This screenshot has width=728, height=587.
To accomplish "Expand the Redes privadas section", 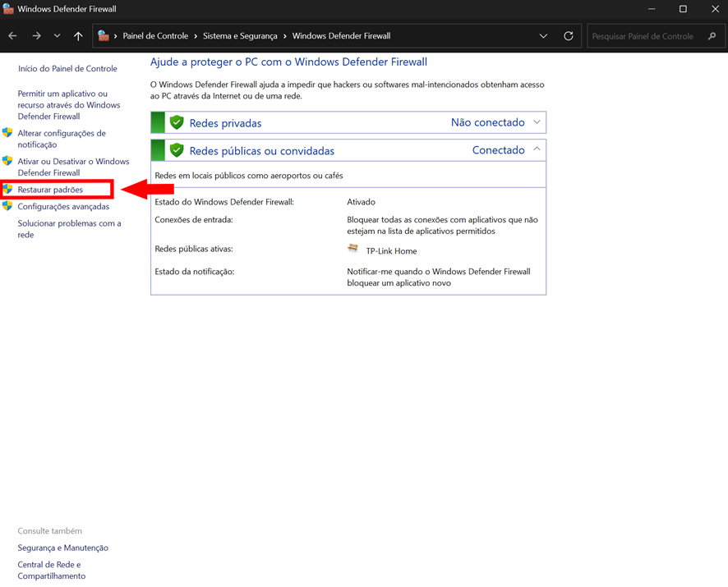I will click(x=537, y=122).
